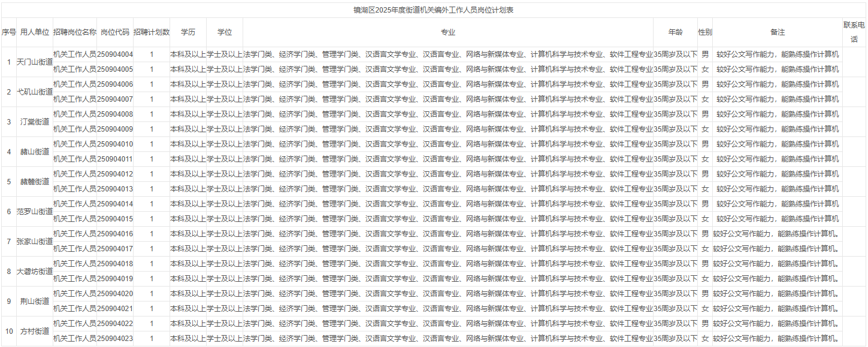Image resolution: width=868 pixels, height=347 pixels.
Task: Select 机关工作人员 in the 250904013 row
Action: tap(75, 188)
